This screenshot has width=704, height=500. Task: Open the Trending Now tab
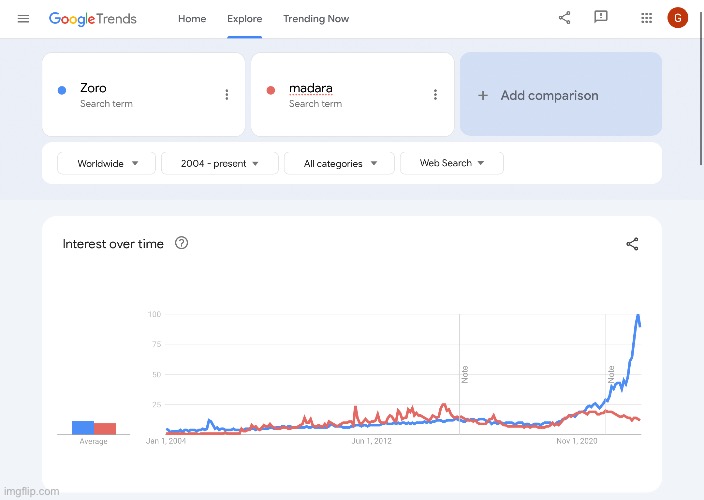(x=316, y=19)
